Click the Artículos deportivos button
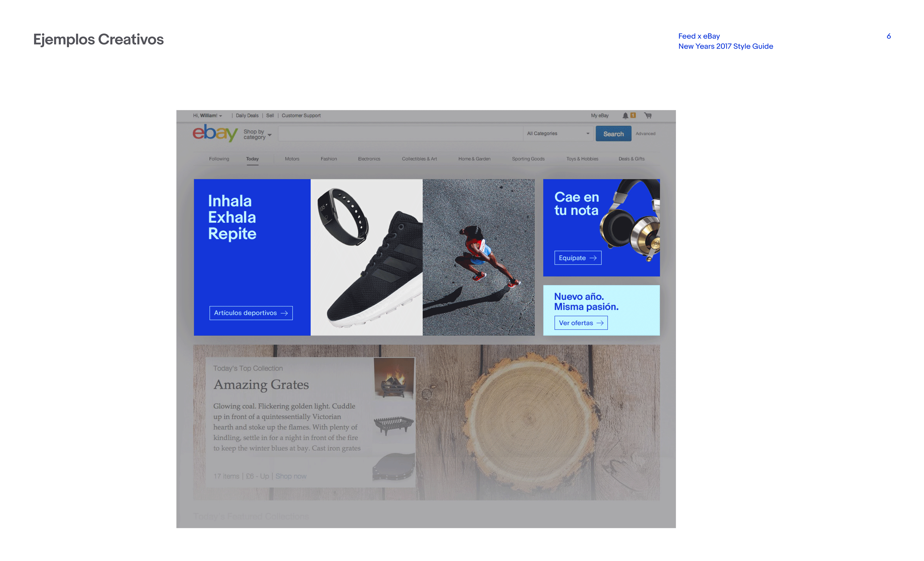Viewport: 924px width, 561px height. coord(251,313)
